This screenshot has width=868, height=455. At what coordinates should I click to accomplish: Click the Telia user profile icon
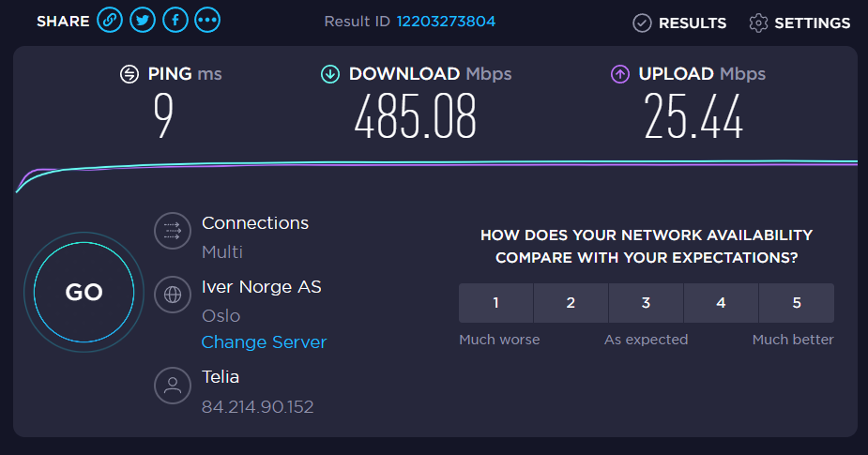[172, 385]
